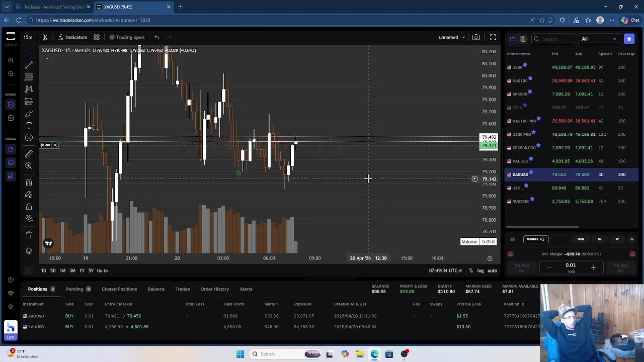The width and height of the screenshot is (644, 362).
Task: Open the indicator templates grid icon
Action: pyautogui.click(x=97, y=37)
